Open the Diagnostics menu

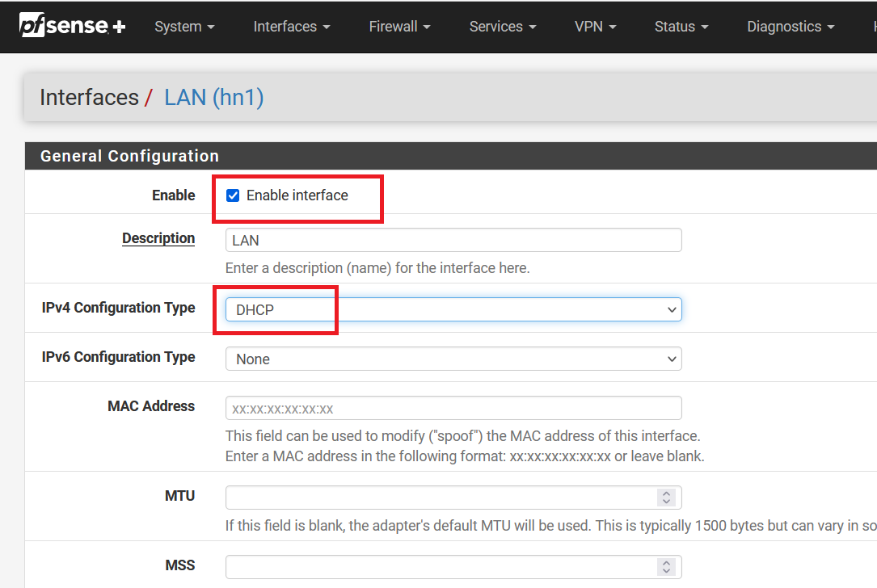point(790,27)
